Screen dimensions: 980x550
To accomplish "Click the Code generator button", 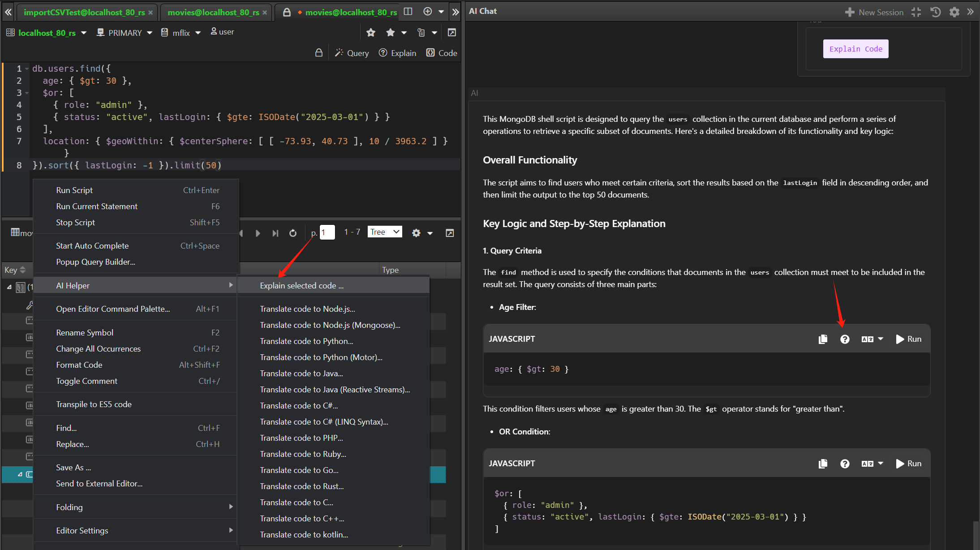I will click(x=442, y=53).
